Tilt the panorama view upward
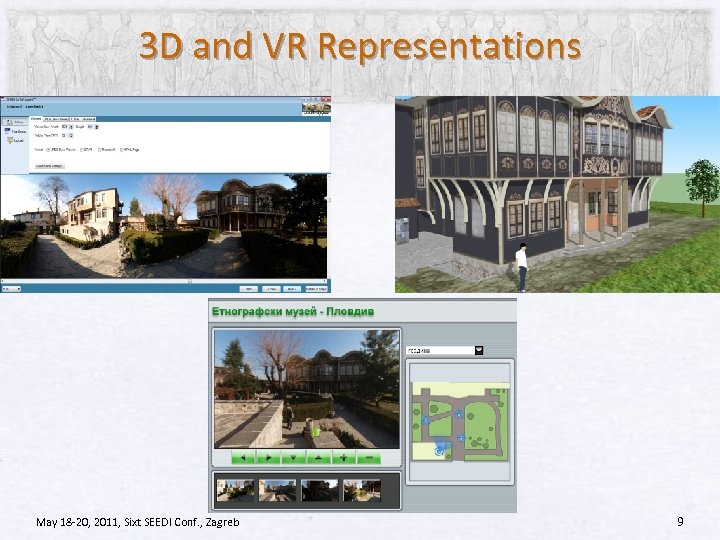Viewport: 720px width, 540px height. [x=319, y=457]
